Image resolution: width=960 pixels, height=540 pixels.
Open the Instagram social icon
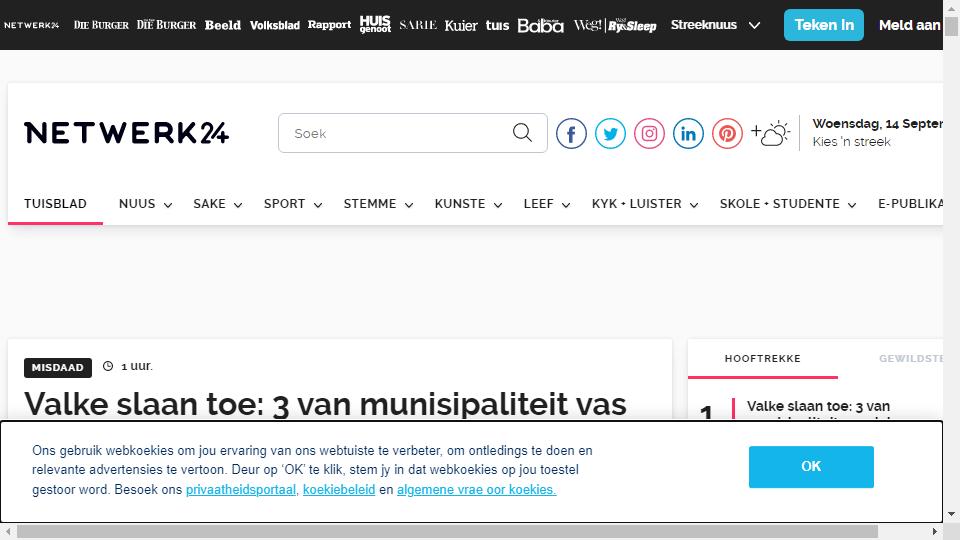pyautogui.click(x=650, y=133)
